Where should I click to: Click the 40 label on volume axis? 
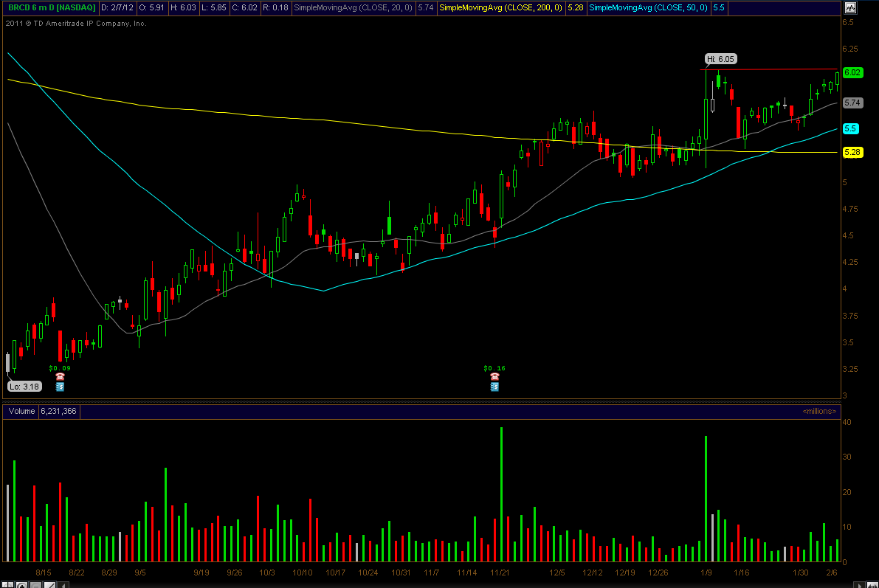(847, 422)
